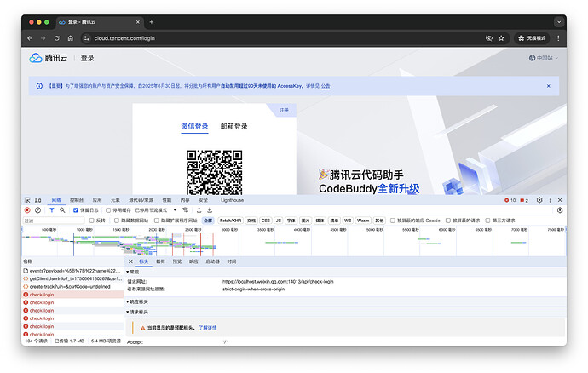This screenshot has height=373, width=588.
Task: Open Chrome three-dot menu
Action: [x=558, y=38]
